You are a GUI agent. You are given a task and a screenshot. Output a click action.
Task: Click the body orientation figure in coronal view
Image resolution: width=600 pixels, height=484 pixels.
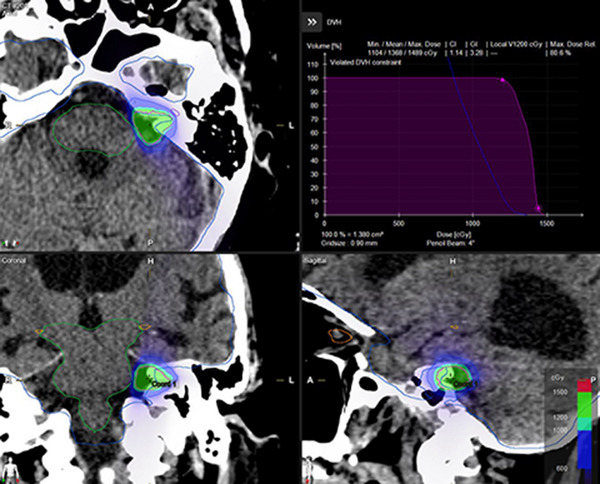pos(11,469)
